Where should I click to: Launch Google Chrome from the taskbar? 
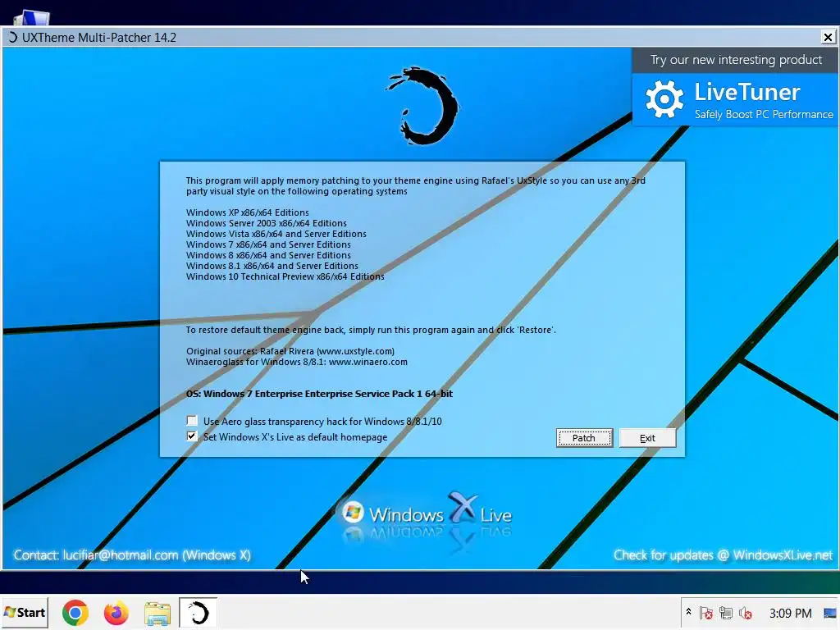[x=75, y=612]
